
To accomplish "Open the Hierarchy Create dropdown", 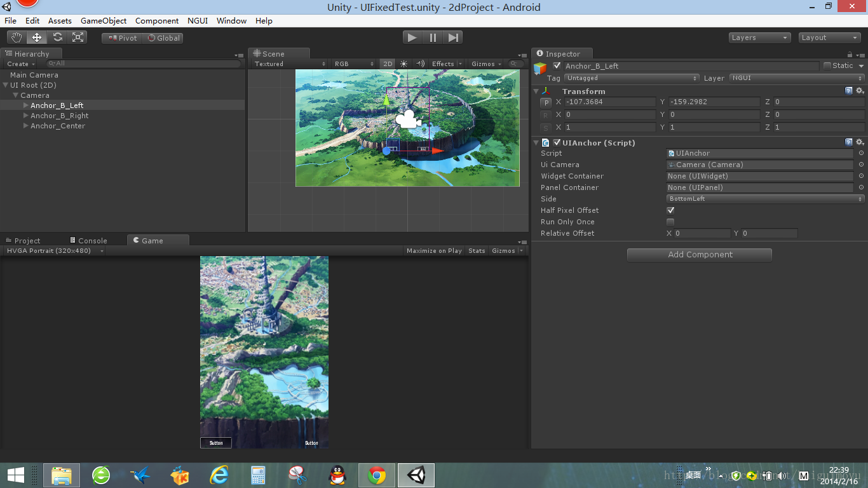I will click(x=20, y=64).
